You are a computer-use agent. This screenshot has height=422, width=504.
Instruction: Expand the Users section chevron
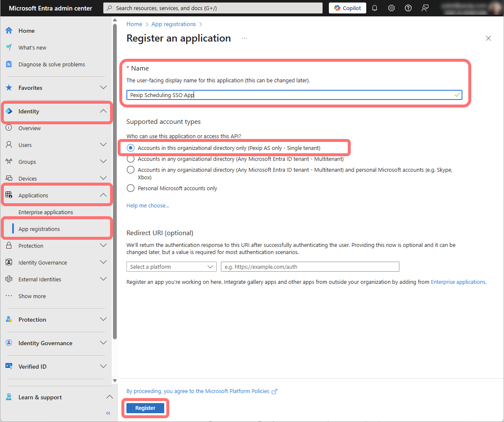tap(103, 145)
